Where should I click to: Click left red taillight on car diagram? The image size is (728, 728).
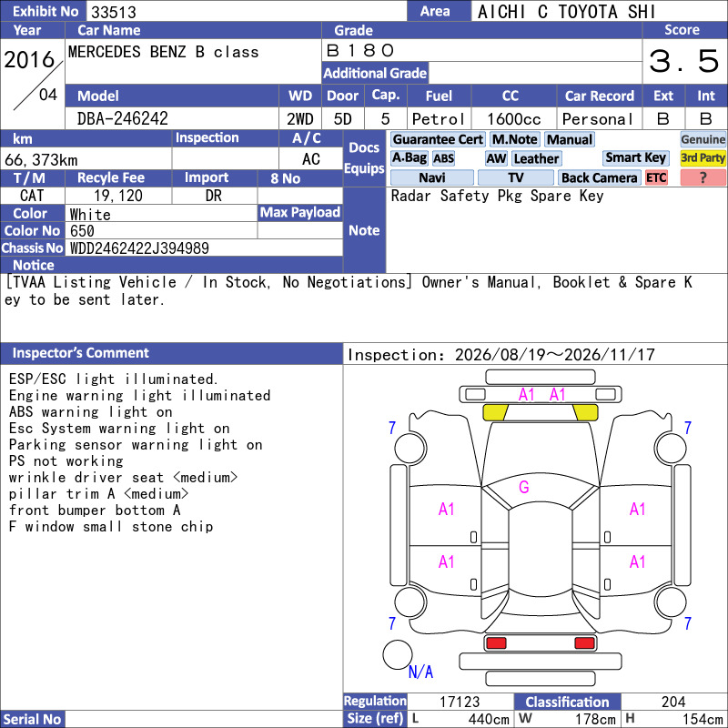496,643
